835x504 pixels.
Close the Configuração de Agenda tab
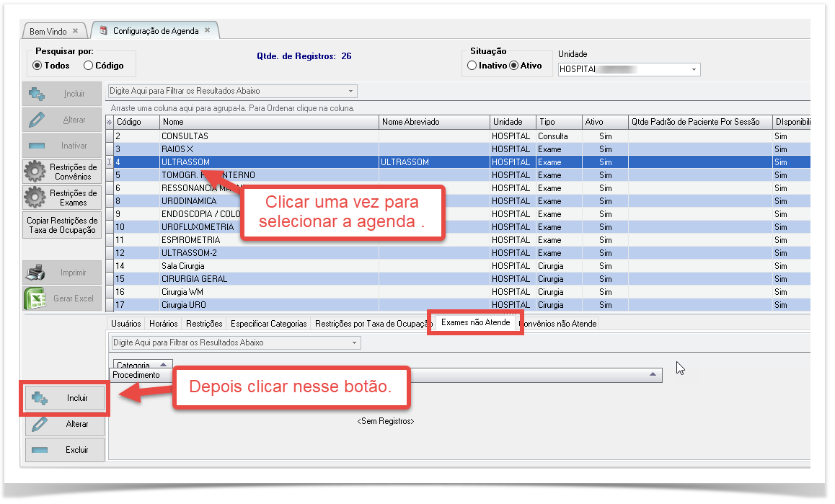[207, 30]
